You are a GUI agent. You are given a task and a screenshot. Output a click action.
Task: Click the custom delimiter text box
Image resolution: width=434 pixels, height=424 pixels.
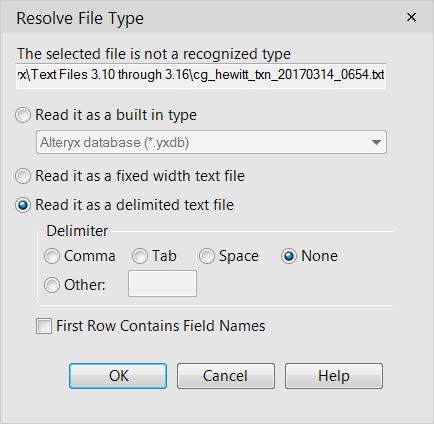[162, 283]
